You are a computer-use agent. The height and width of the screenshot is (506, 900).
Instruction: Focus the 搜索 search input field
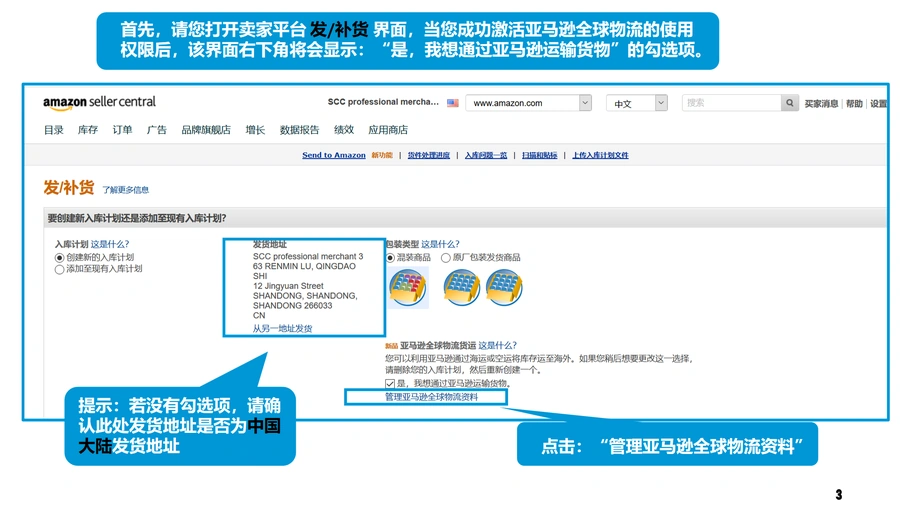pyautogui.click(x=731, y=103)
